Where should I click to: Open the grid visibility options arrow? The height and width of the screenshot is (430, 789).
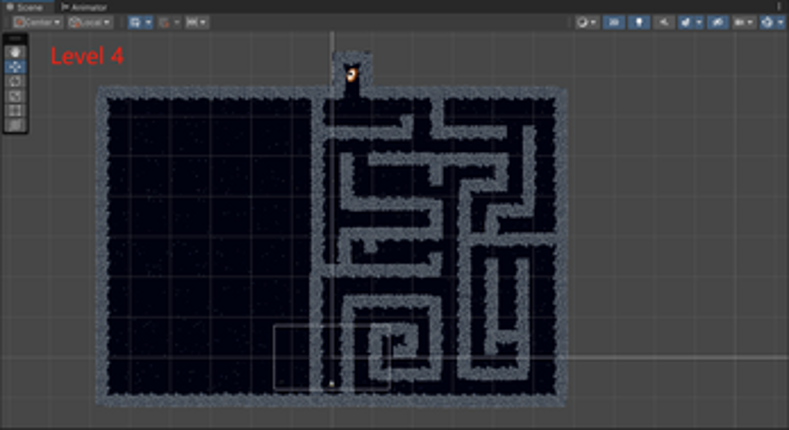148,23
